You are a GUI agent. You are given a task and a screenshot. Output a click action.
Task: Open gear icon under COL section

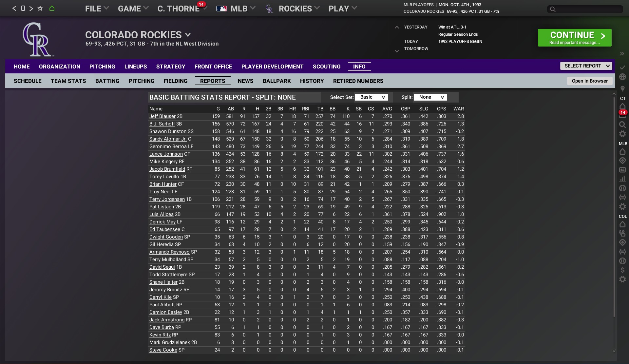[622, 279]
